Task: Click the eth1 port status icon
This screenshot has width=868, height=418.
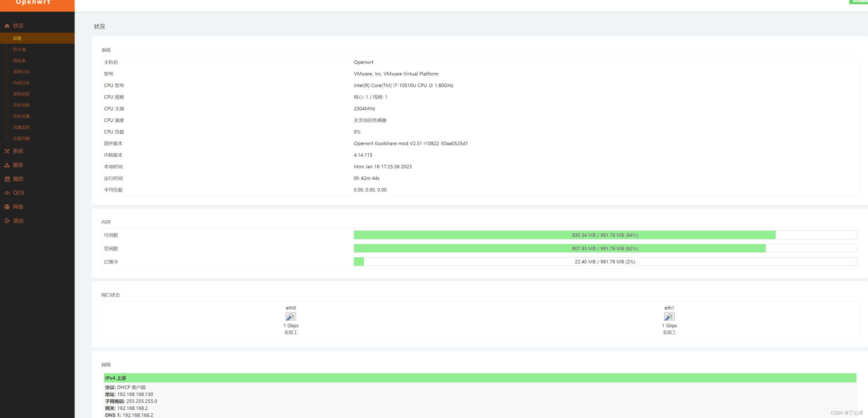Action: 669,316
